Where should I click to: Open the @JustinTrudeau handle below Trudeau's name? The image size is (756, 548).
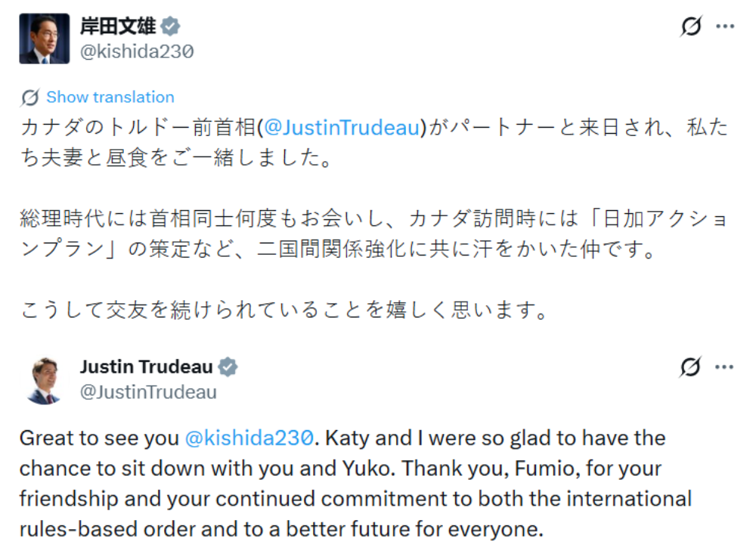click(x=148, y=392)
